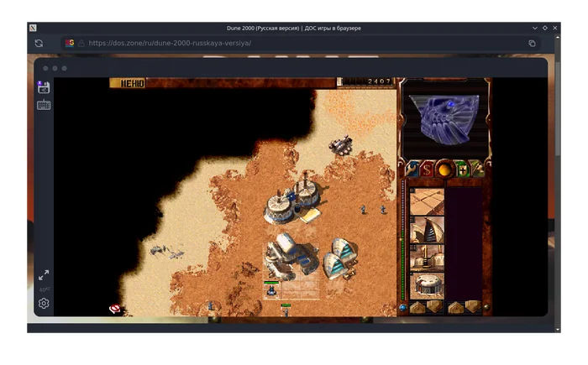The width and height of the screenshot is (588, 365).
Task: Enter fullscreen using the expand arrows icon
Action: coord(44,275)
